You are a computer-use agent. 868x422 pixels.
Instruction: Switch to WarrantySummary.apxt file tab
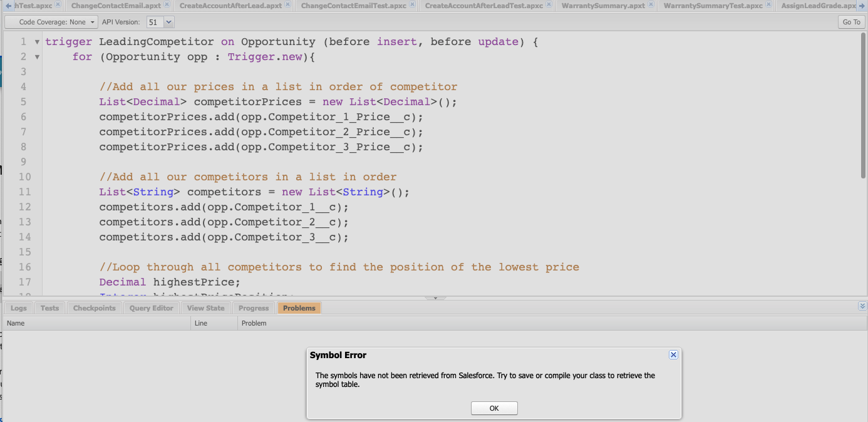coord(603,6)
